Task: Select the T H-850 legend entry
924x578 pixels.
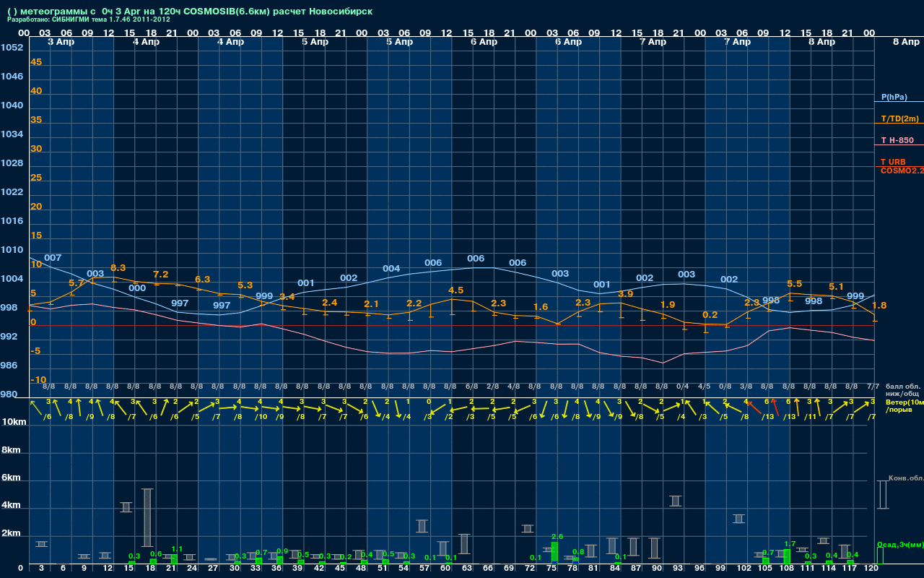Action: tap(897, 140)
